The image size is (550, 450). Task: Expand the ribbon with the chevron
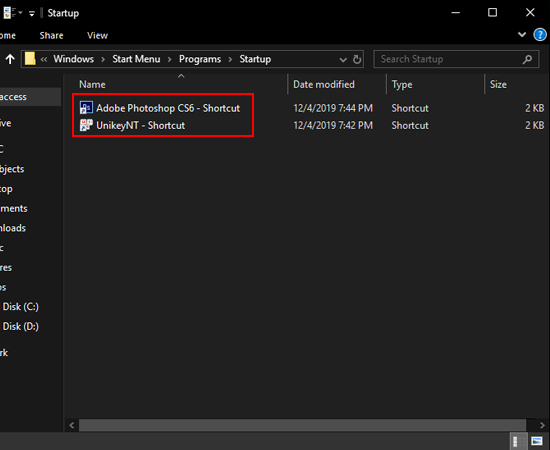pos(522,34)
